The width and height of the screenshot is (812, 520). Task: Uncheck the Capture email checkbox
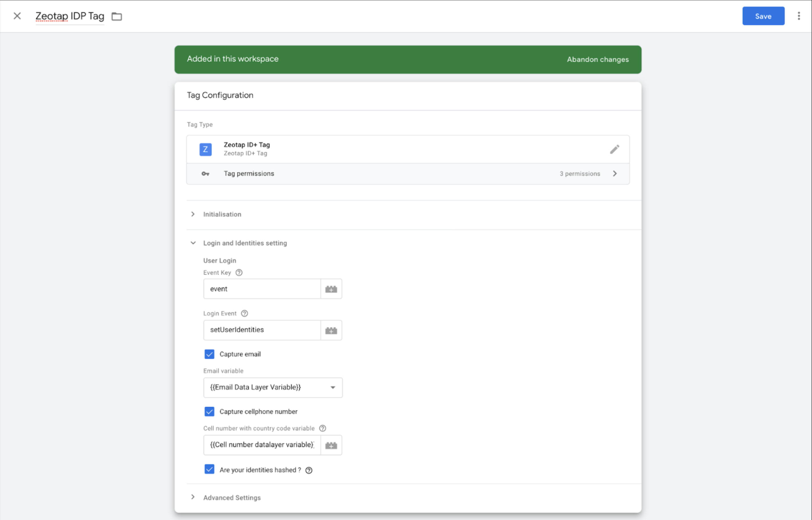coord(210,354)
